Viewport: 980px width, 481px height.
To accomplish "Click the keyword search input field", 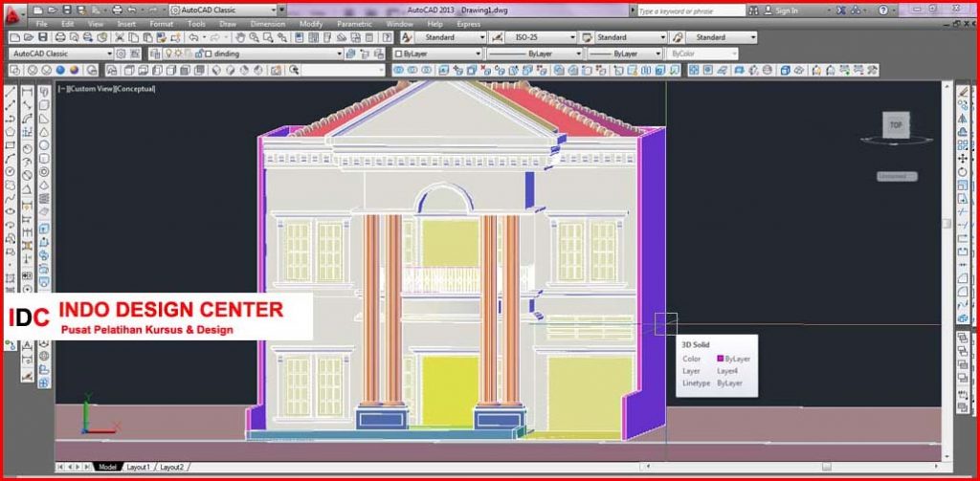I will (x=691, y=11).
